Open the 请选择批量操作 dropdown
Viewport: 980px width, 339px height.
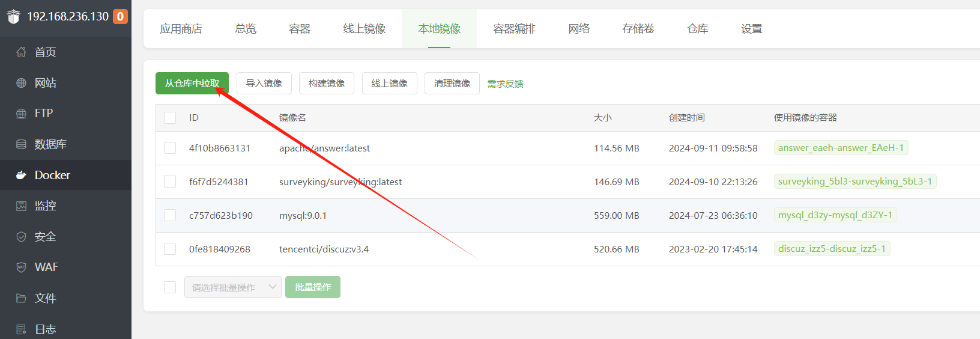(x=232, y=287)
